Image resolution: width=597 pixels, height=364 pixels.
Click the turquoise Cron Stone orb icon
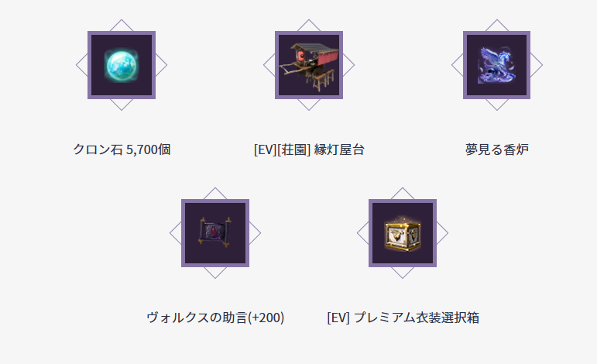122,65
